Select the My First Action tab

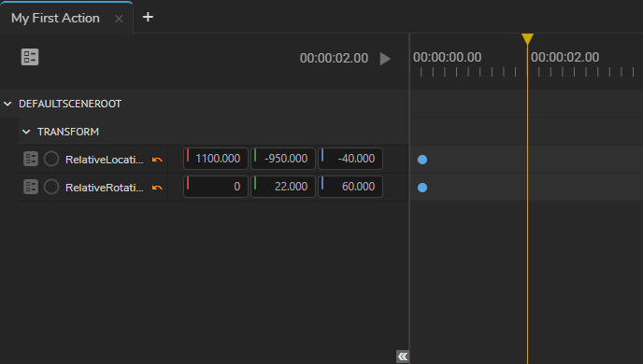click(x=55, y=18)
